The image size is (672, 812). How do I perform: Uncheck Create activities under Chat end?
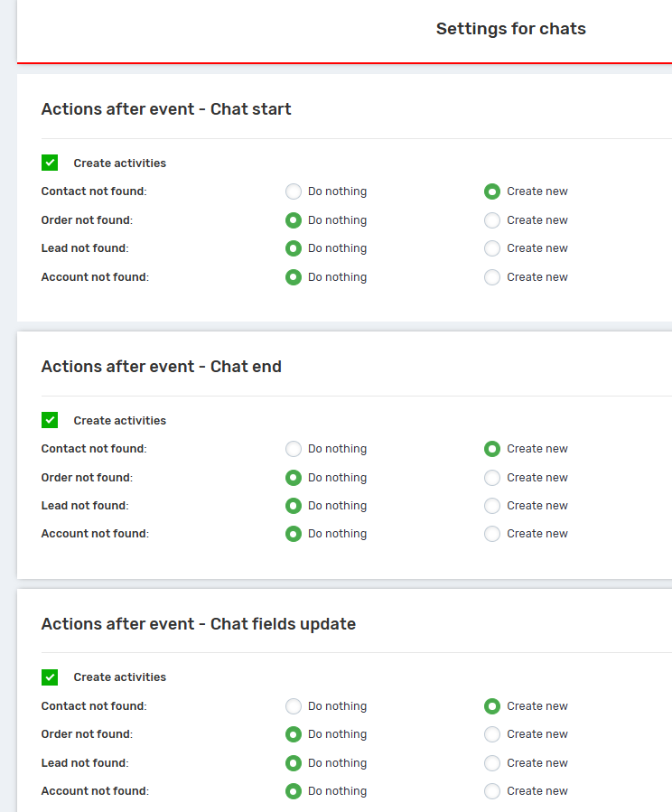(x=50, y=420)
